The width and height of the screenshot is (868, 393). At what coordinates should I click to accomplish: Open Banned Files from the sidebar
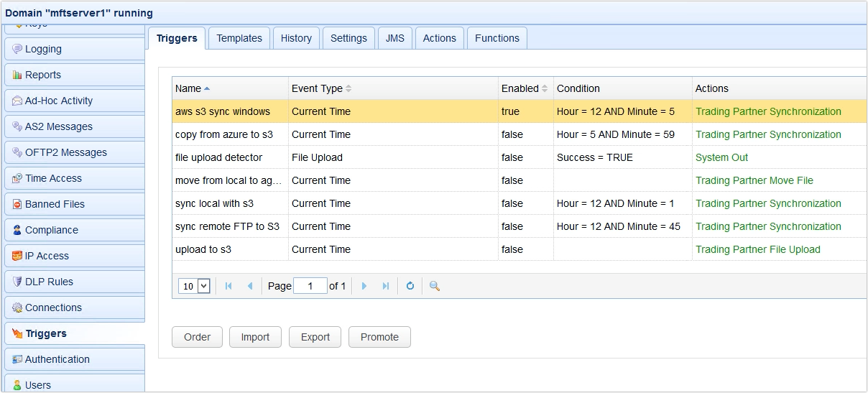tap(55, 204)
